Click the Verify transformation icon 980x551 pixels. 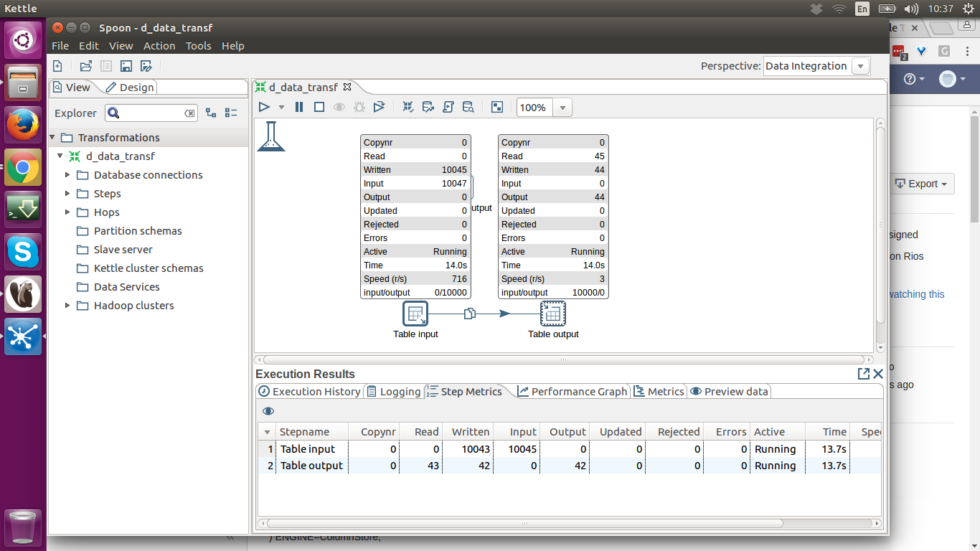(x=407, y=107)
